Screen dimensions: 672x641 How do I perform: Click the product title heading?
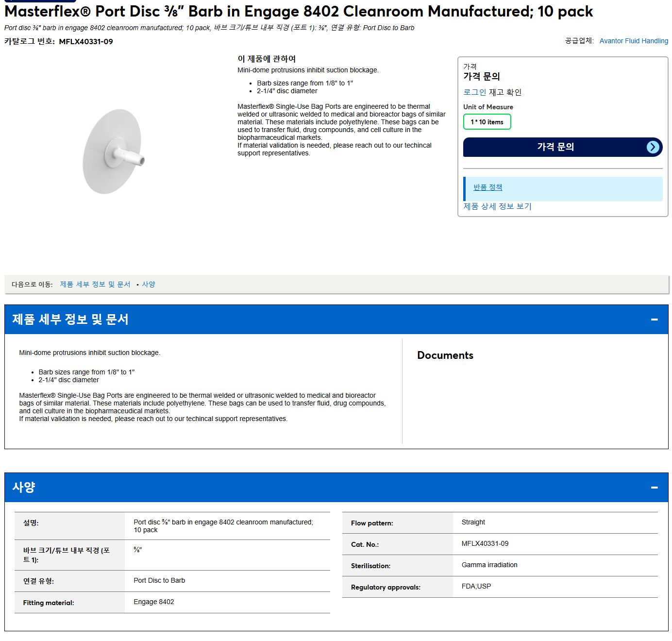coord(299,11)
